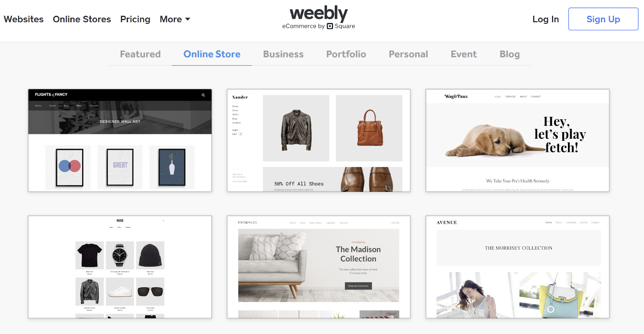Image resolution: width=644 pixels, height=334 pixels.
Task: Open the Websites menu item
Action: point(24,19)
